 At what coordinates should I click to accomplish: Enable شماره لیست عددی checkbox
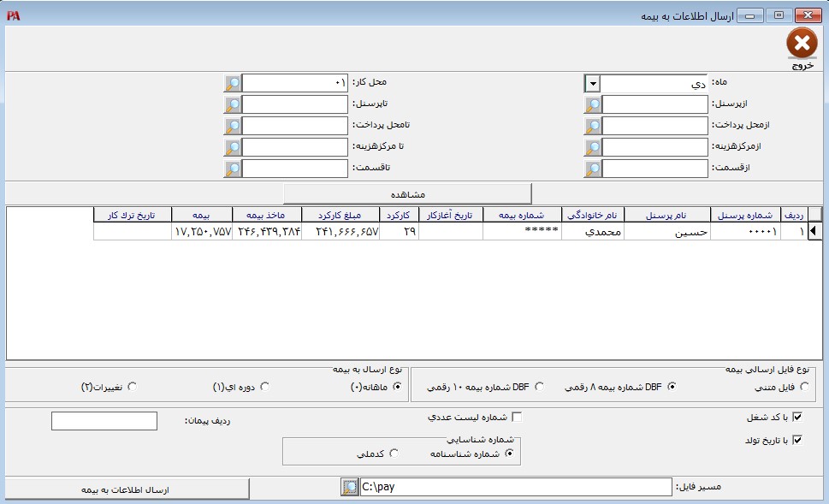[x=516, y=418]
